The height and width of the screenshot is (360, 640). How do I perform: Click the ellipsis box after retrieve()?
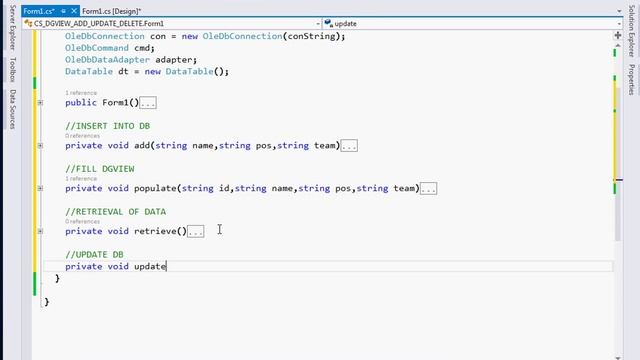coord(196,231)
